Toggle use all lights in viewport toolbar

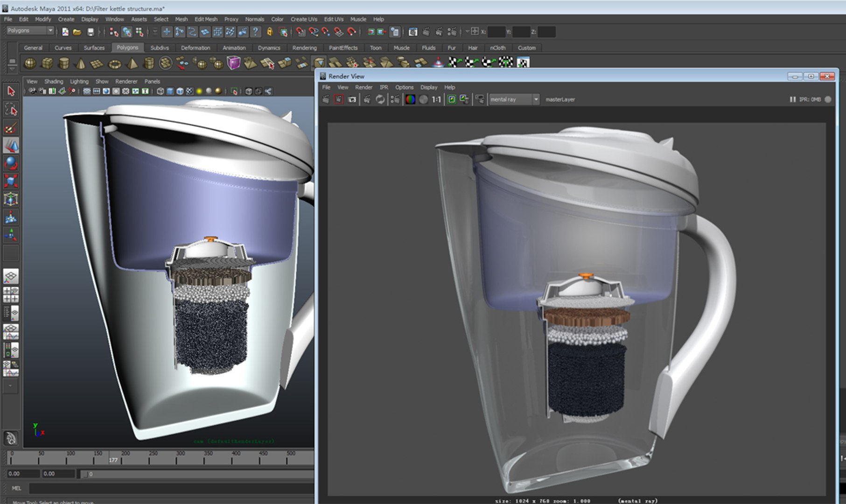tap(199, 91)
